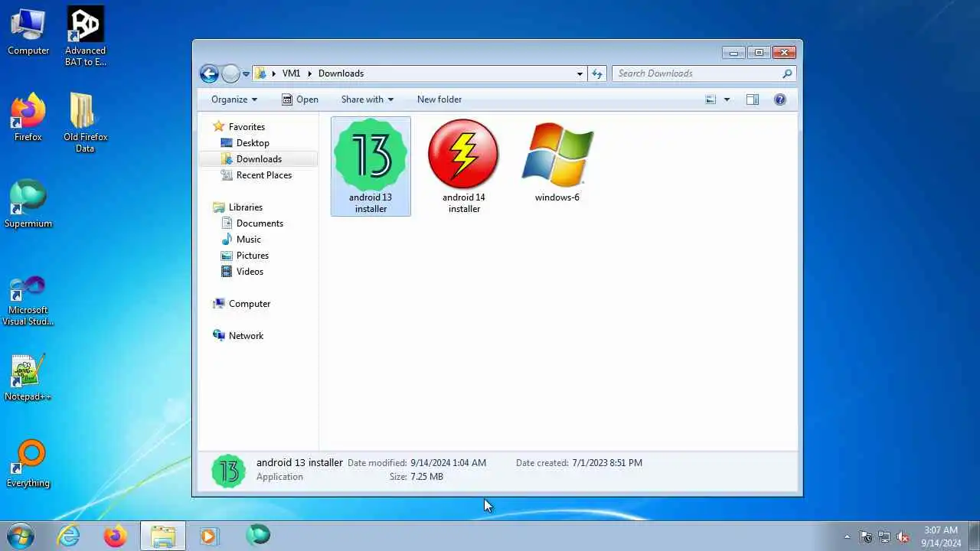
Task: Select Computer in the navigation pane
Action: click(x=249, y=304)
